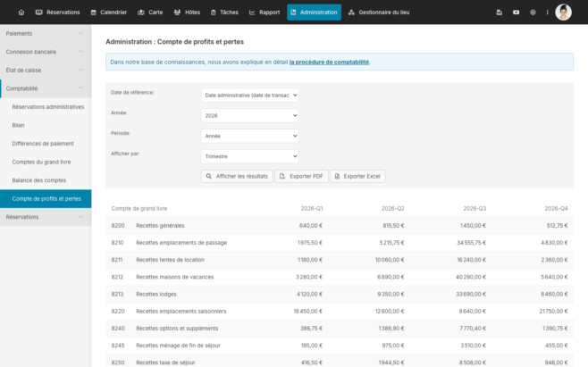Click the 2026-Q1 column header

pos(312,208)
